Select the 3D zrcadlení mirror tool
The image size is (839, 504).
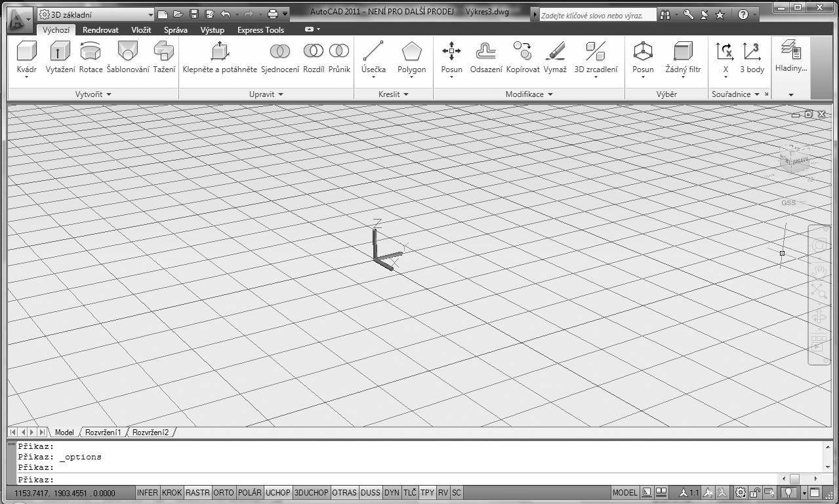[596, 58]
